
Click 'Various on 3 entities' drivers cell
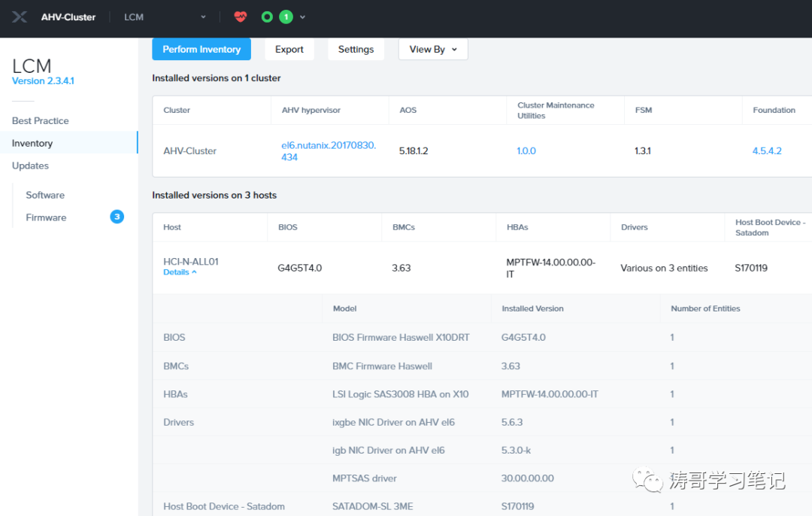[664, 268]
